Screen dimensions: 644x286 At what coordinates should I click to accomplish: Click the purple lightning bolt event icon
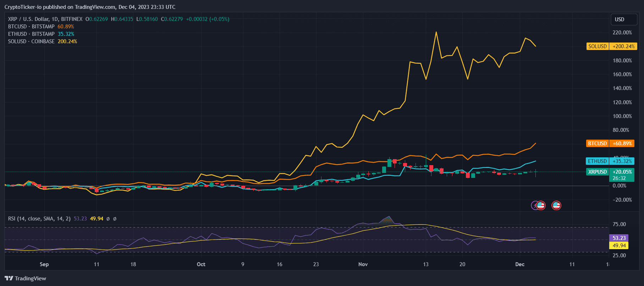534,205
